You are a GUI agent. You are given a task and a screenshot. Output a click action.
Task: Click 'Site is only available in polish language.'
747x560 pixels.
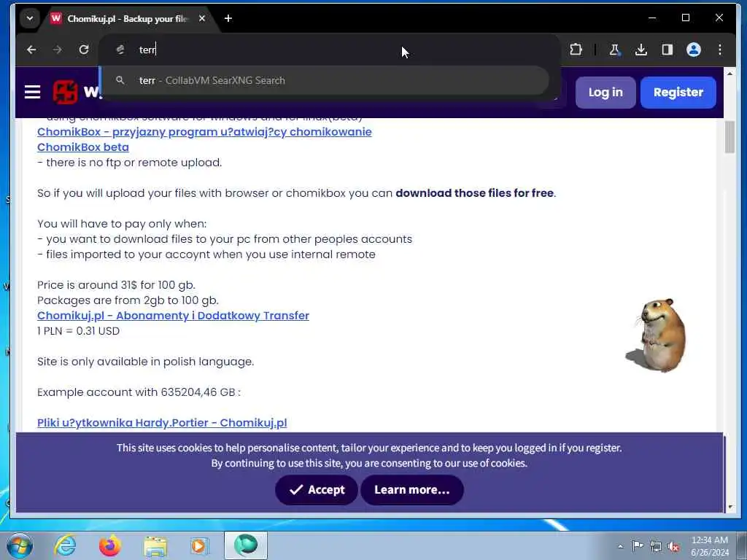click(x=145, y=362)
